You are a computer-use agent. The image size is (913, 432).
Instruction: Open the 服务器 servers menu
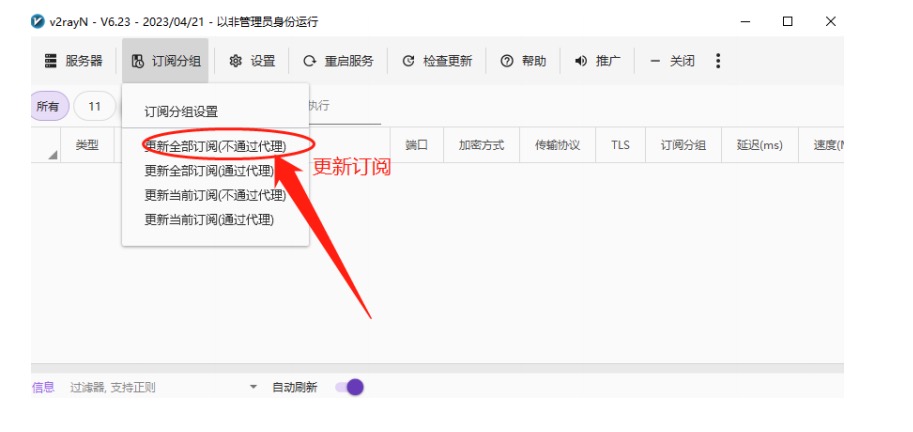click(x=73, y=61)
